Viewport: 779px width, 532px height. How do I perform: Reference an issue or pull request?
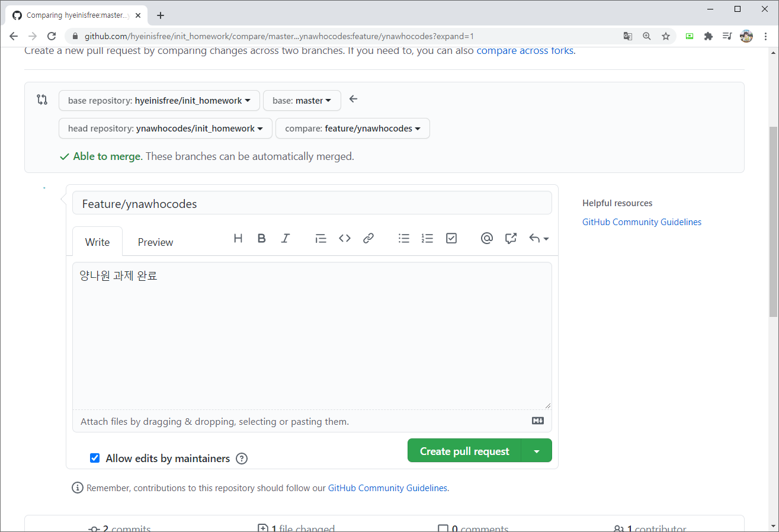click(x=511, y=238)
